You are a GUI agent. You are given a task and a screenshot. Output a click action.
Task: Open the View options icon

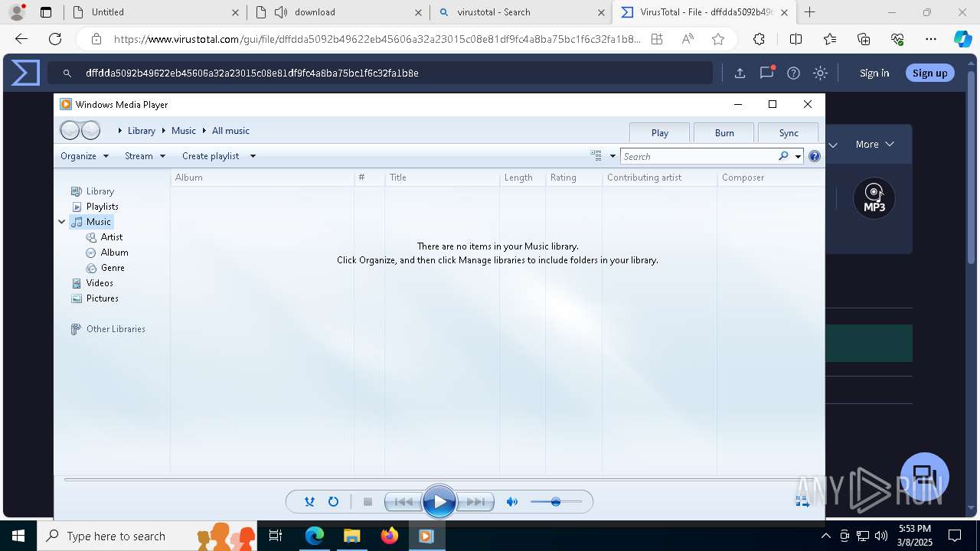click(596, 156)
